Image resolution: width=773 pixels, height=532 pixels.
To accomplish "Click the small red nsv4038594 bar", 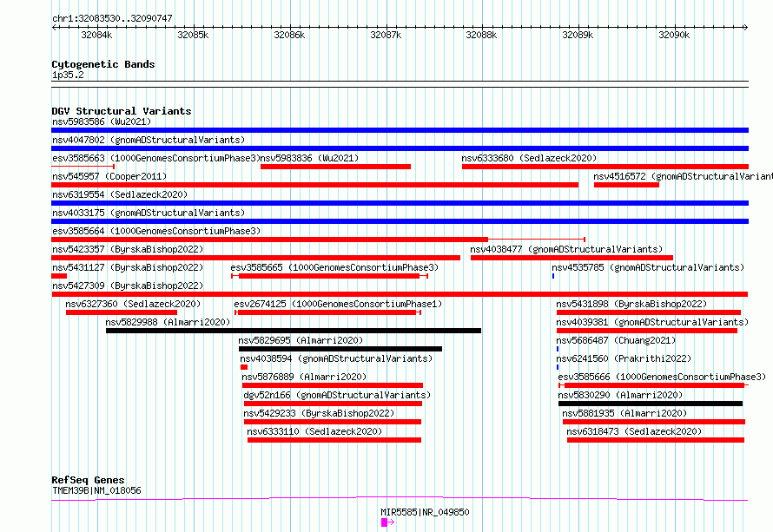I will [244, 367].
